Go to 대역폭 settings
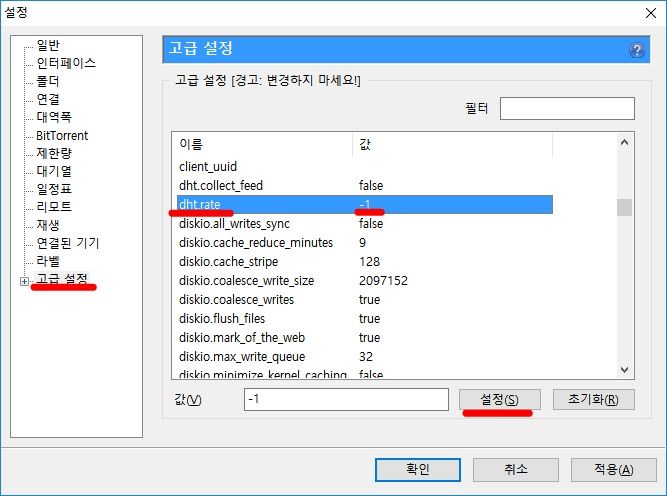This screenshot has height=496, width=667. tap(54, 117)
